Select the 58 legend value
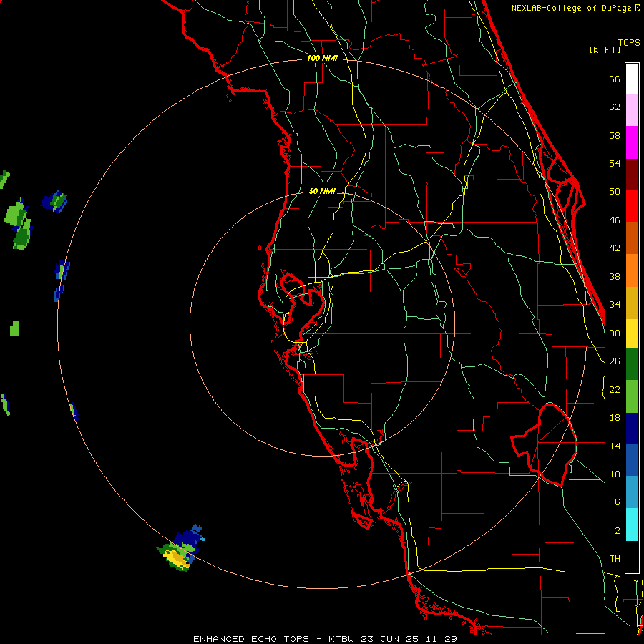Screen dimensions: 644x644 tap(615, 135)
